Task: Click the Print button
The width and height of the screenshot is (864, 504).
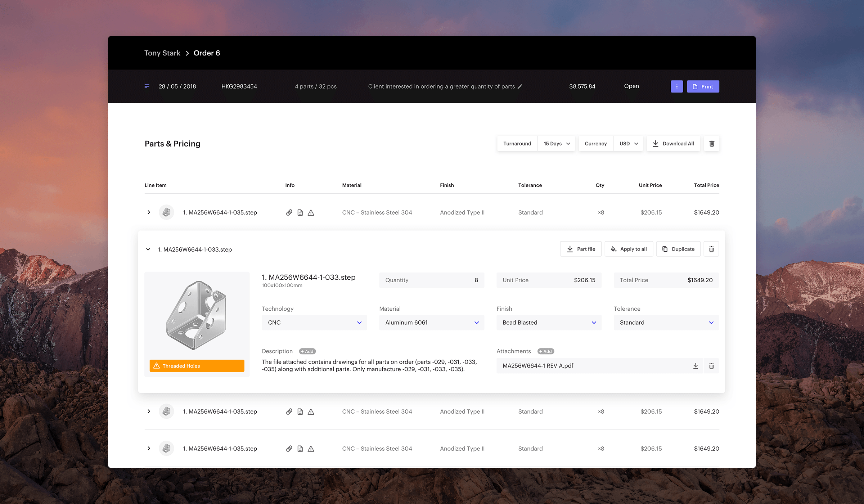Action: point(703,86)
